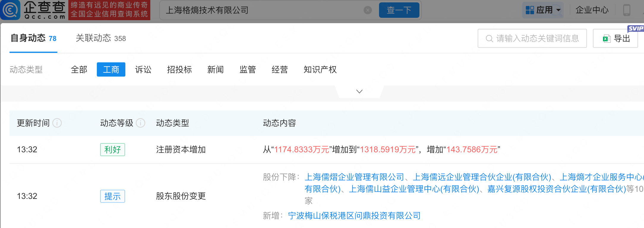Select the 诉讼 filter
This screenshot has height=228, width=644.
click(x=143, y=69)
